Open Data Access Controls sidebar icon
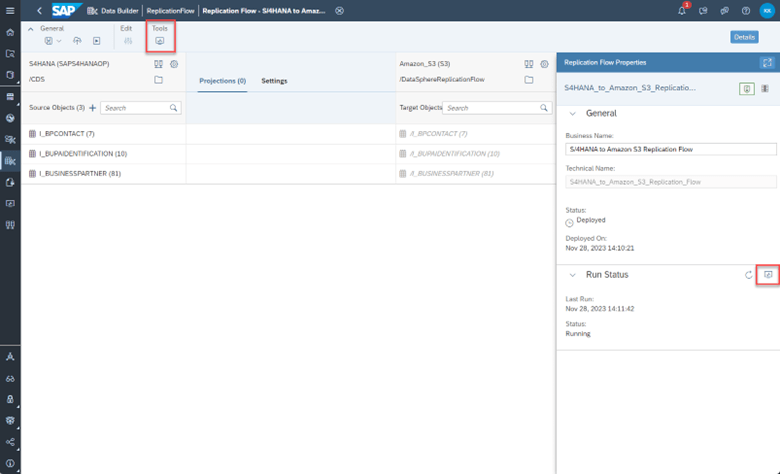This screenshot has height=474, width=780. [10, 183]
